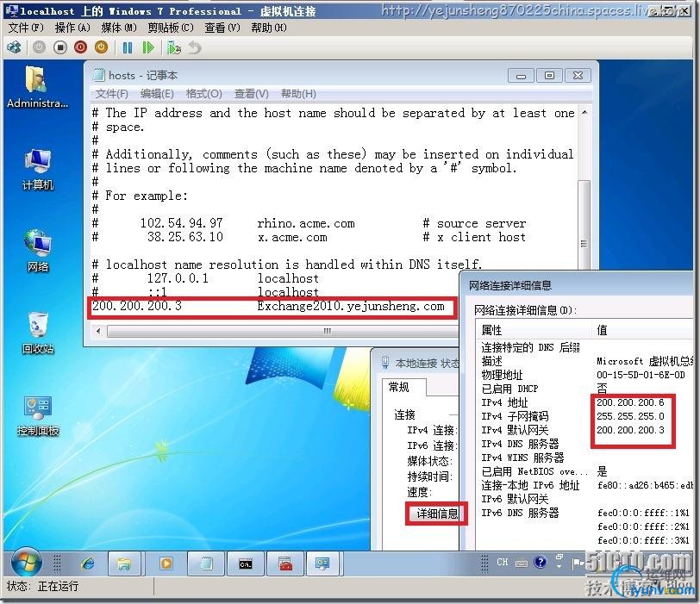Click the Turn Off (stop) toolbar icon
Viewport: 700px width, 604px height.
tap(59, 47)
